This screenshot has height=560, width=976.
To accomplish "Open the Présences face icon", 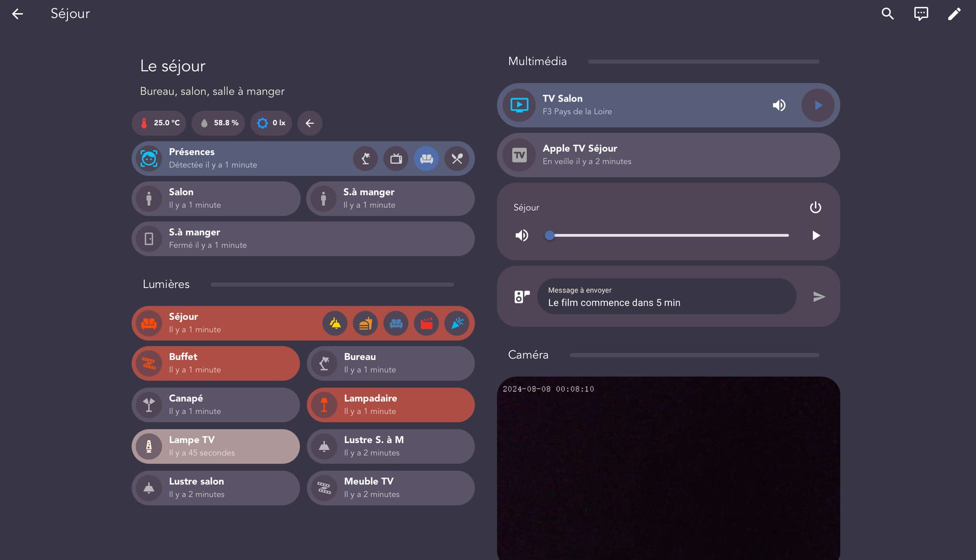I will pyautogui.click(x=148, y=159).
